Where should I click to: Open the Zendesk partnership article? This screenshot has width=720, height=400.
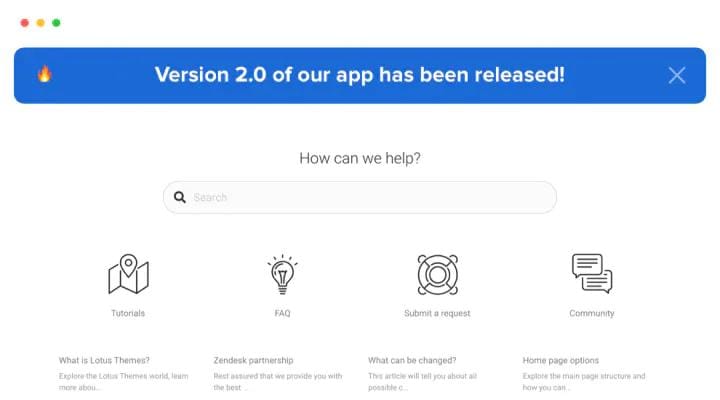click(x=253, y=361)
